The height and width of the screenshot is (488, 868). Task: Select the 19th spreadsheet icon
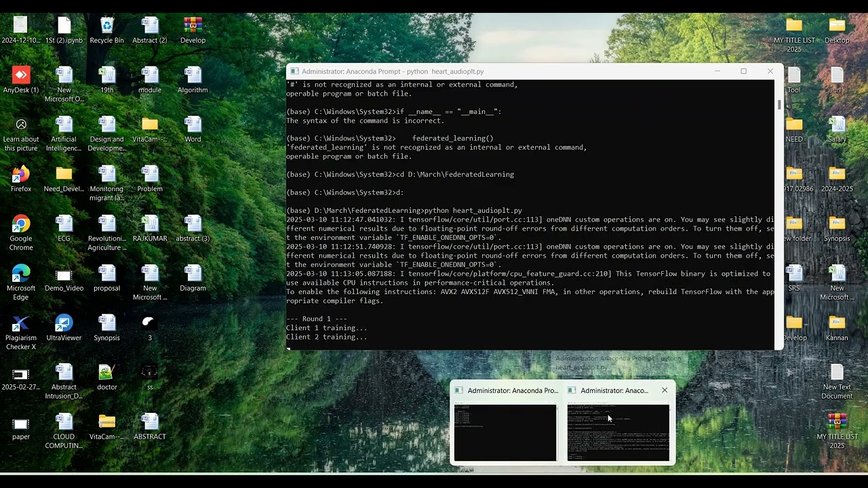tap(106, 80)
